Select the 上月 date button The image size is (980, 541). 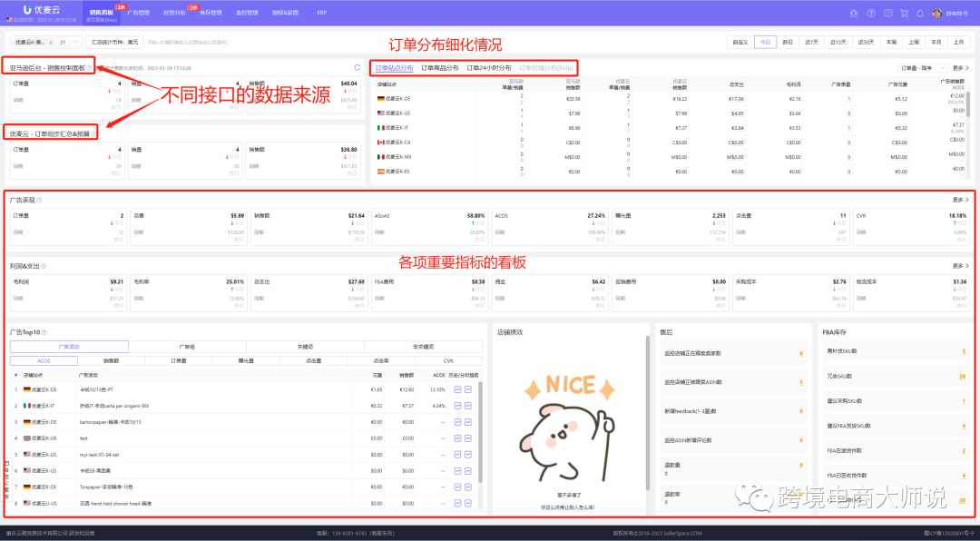pyautogui.click(x=958, y=42)
